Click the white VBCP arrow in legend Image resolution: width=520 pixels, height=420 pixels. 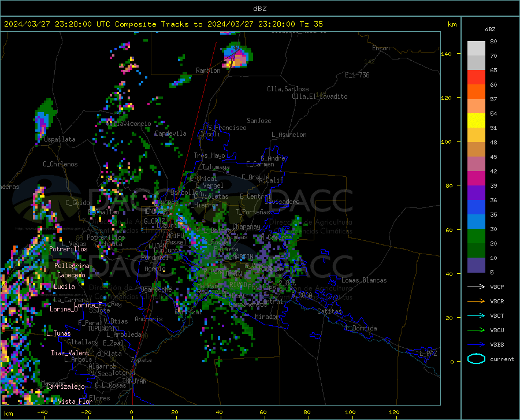tap(476, 287)
